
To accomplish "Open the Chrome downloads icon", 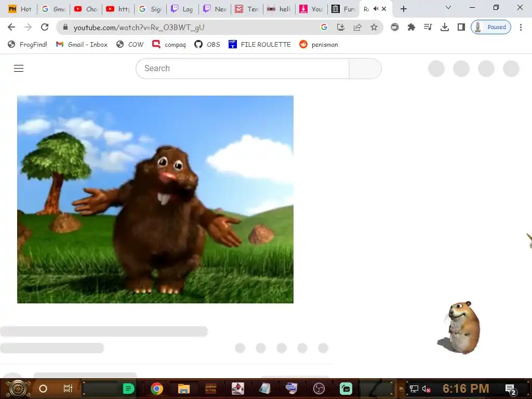I will [445, 27].
